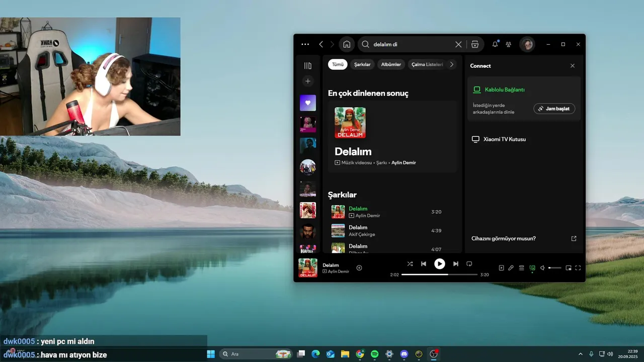Enter full screen mode
644x362 pixels.
pyautogui.click(x=578, y=268)
